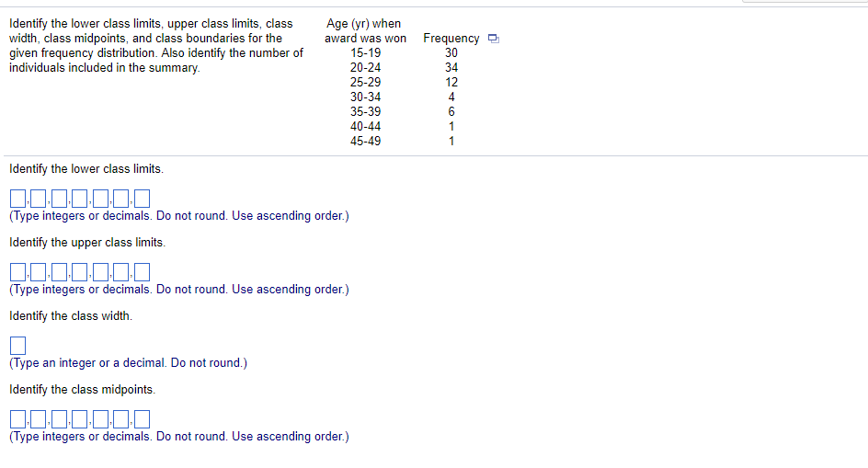Viewport: 868px width, 468px height.
Task: Click the first class midpoints input box
Action: point(17,419)
